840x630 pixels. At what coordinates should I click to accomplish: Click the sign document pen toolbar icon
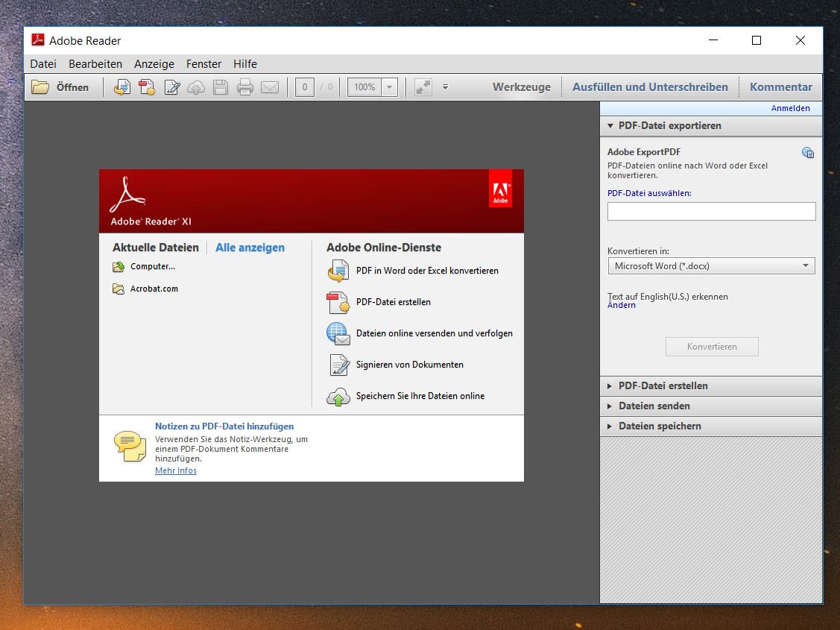coord(172,86)
